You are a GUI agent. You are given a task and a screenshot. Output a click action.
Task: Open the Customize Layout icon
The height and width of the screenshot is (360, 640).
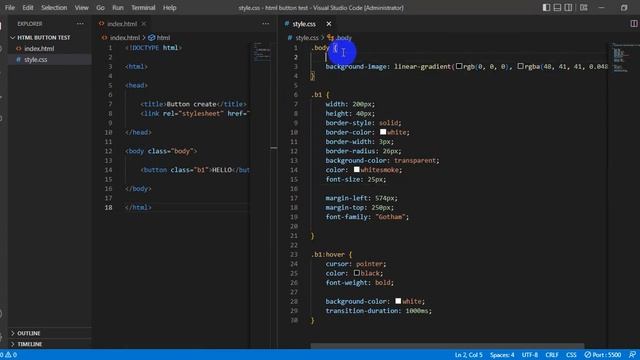(584, 8)
